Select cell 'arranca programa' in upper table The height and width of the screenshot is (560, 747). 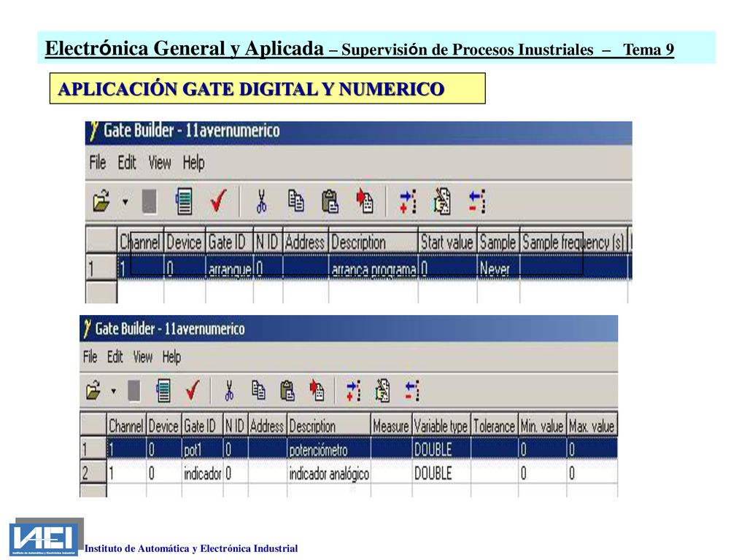tap(373, 268)
